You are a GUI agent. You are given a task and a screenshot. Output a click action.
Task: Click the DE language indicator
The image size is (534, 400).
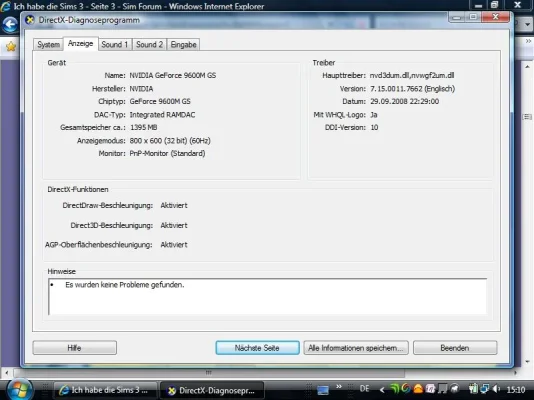click(x=364, y=389)
